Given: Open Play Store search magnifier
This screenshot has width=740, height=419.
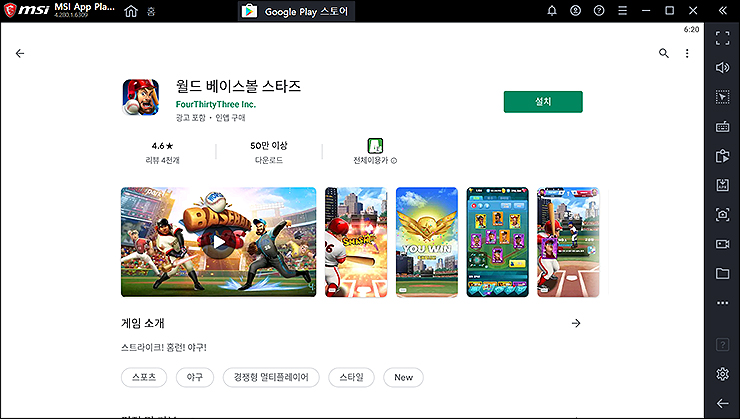Looking at the screenshot, I should [664, 53].
